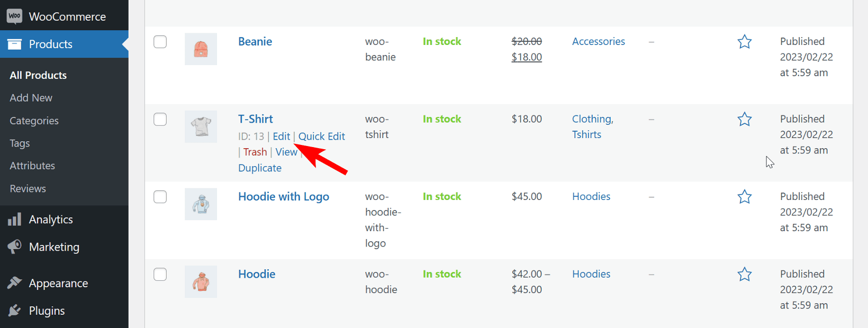Click Edit under the T-Shirt product

(281, 136)
